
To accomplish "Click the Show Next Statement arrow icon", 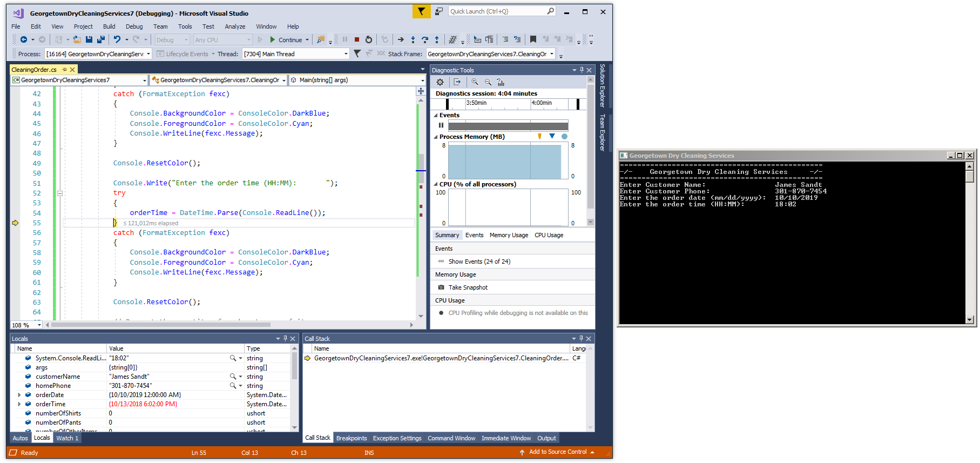I will click(x=401, y=39).
